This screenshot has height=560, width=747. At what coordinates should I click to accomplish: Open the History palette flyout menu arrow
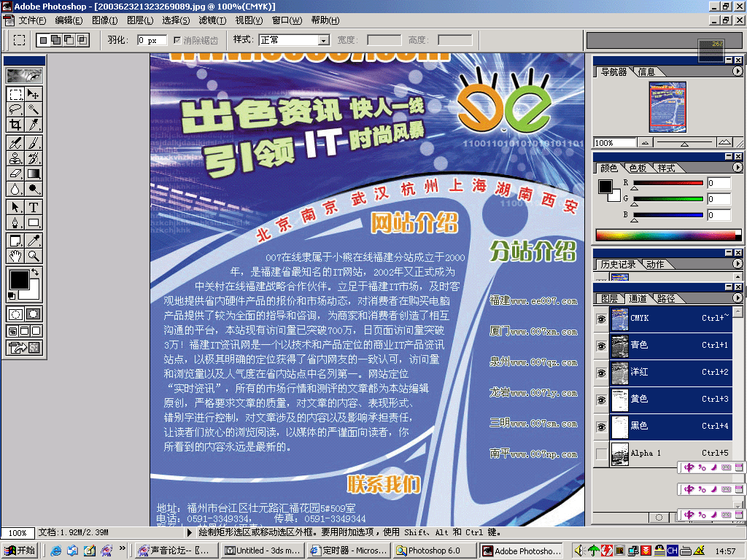tap(737, 264)
